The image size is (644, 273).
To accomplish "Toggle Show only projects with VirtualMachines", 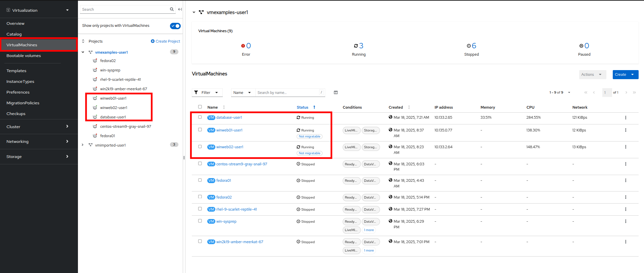I will 175,26.
